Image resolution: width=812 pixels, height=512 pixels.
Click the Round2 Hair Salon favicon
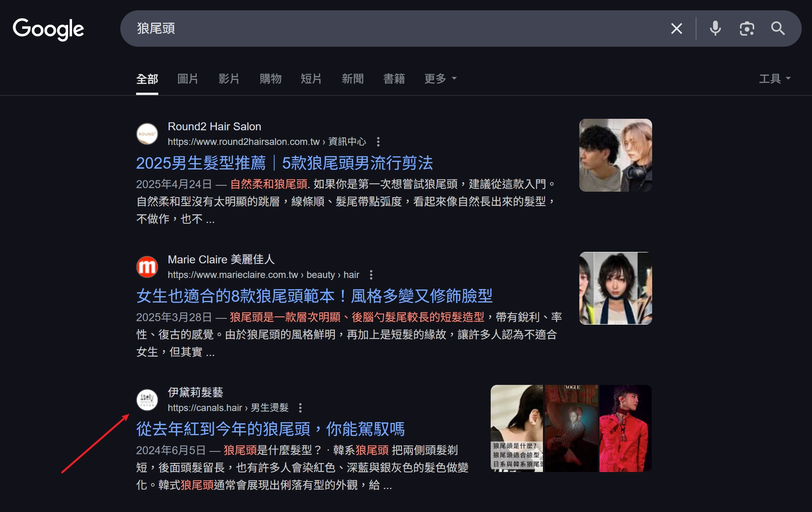click(147, 134)
